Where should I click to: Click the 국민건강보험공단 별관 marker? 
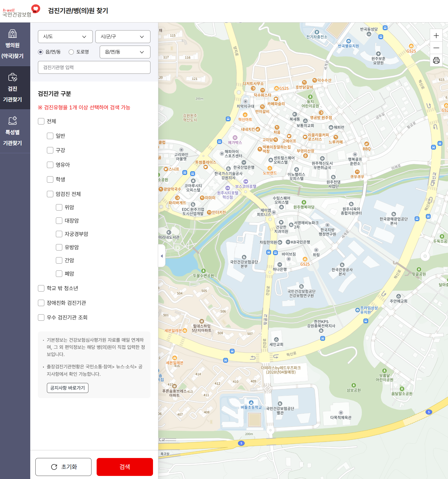[x=280, y=404]
